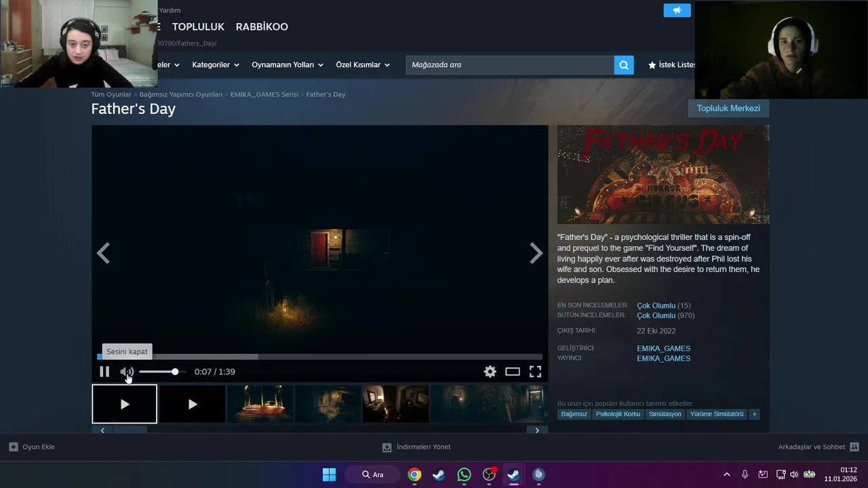Click the network tray icon
868x488 pixels.
pos(781,474)
